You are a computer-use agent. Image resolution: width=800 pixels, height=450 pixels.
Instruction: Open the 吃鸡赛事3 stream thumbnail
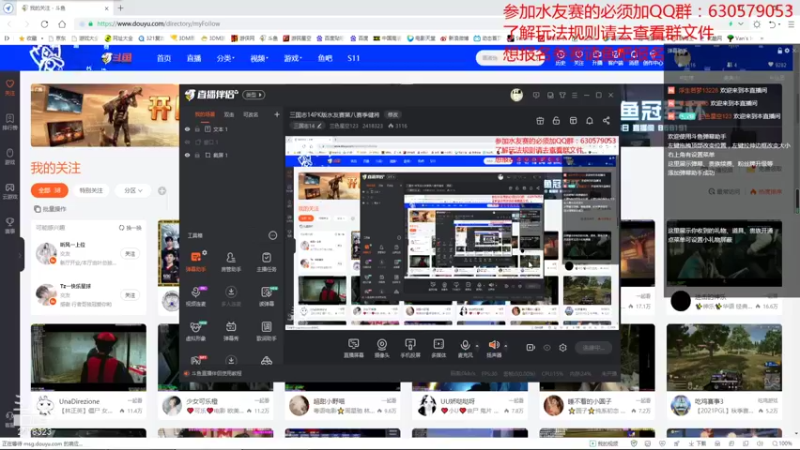[724, 357]
